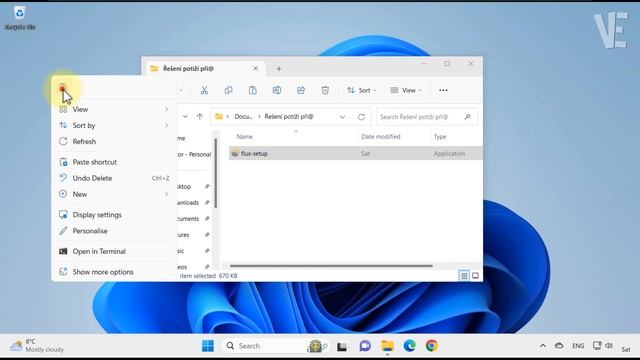Choose Paste shortcut from context menu
Image resolution: width=640 pixels, height=360 pixels.
point(114,162)
